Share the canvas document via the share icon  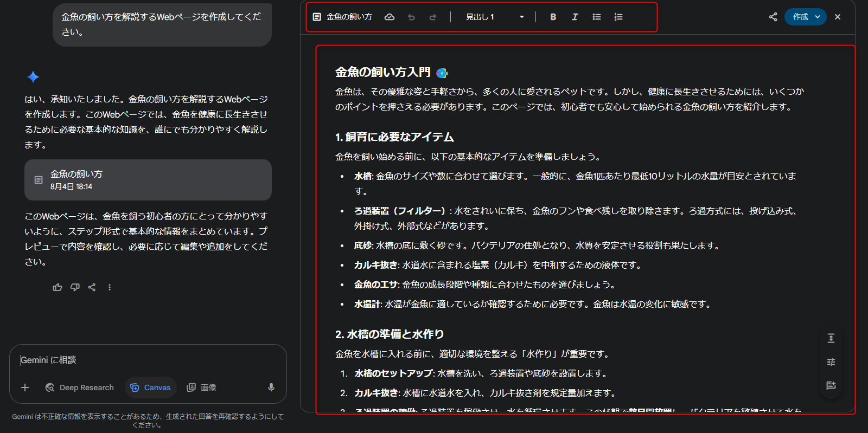point(773,17)
